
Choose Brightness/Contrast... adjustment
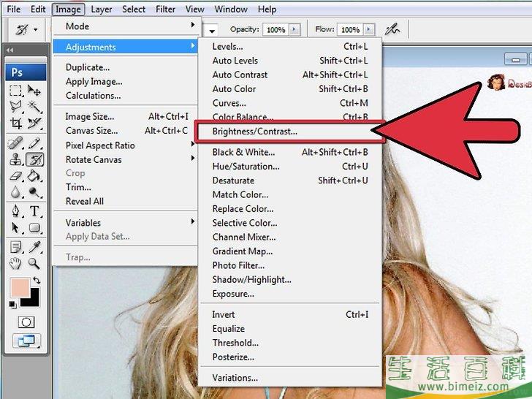(289, 132)
